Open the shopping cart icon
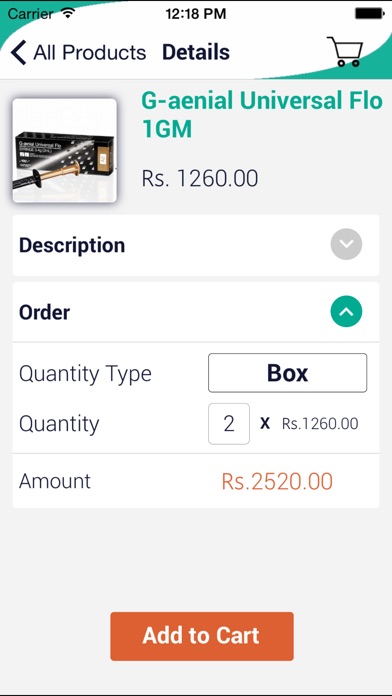 (x=345, y=52)
